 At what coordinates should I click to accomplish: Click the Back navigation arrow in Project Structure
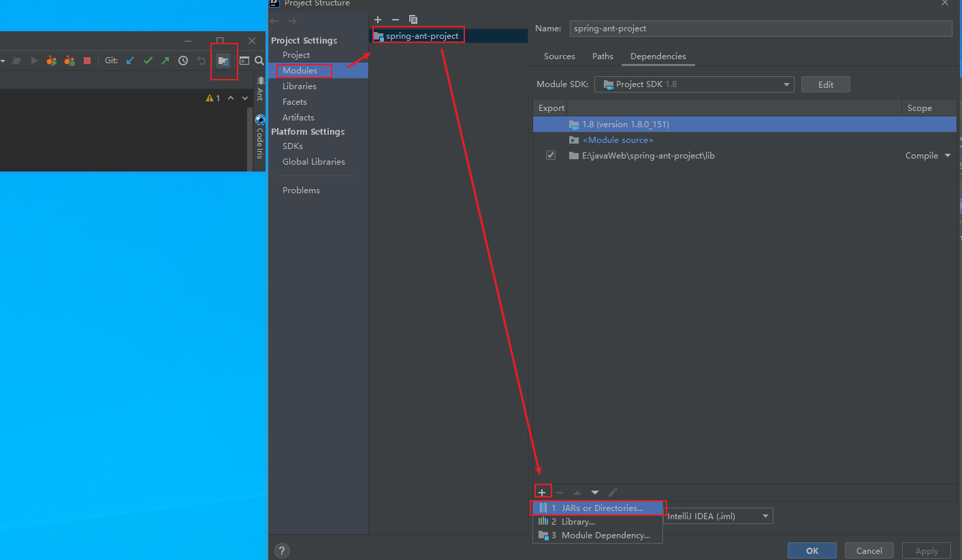[274, 21]
